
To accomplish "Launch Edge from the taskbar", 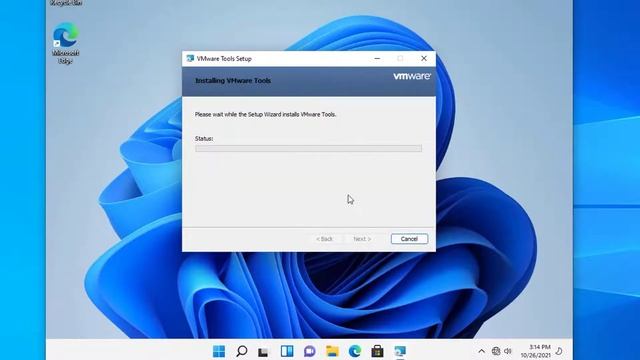I will pyautogui.click(x=355, y=351).
